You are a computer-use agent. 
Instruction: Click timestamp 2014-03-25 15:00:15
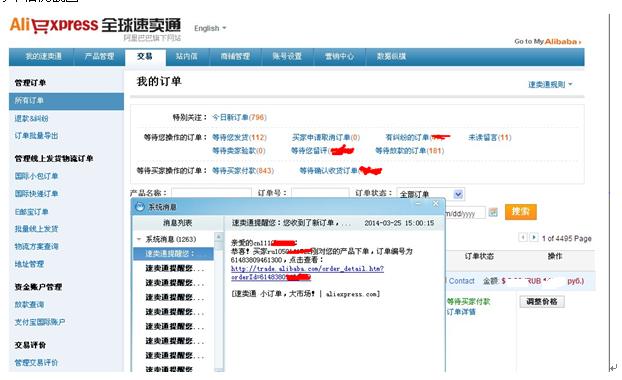tap(399, 223)
